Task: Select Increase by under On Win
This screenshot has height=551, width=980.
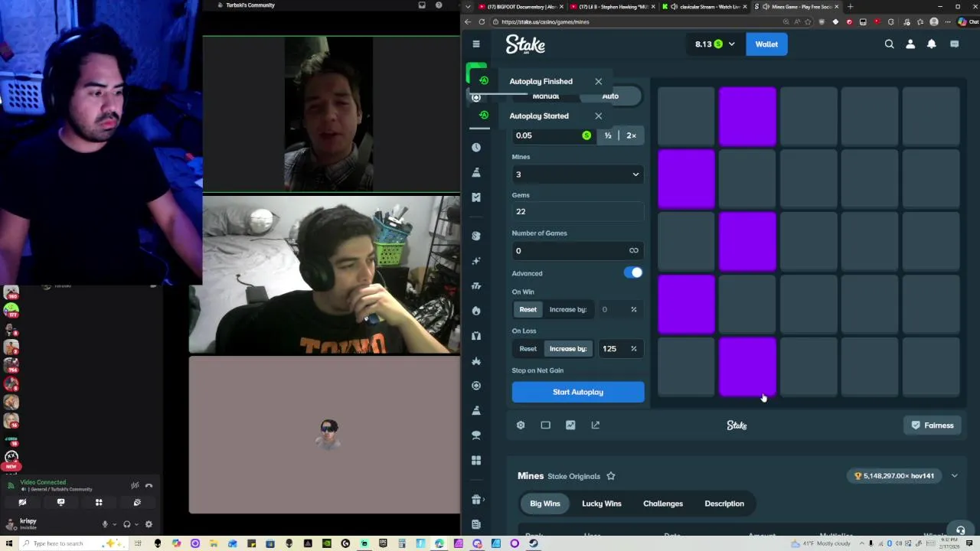Action: [567, 309]
